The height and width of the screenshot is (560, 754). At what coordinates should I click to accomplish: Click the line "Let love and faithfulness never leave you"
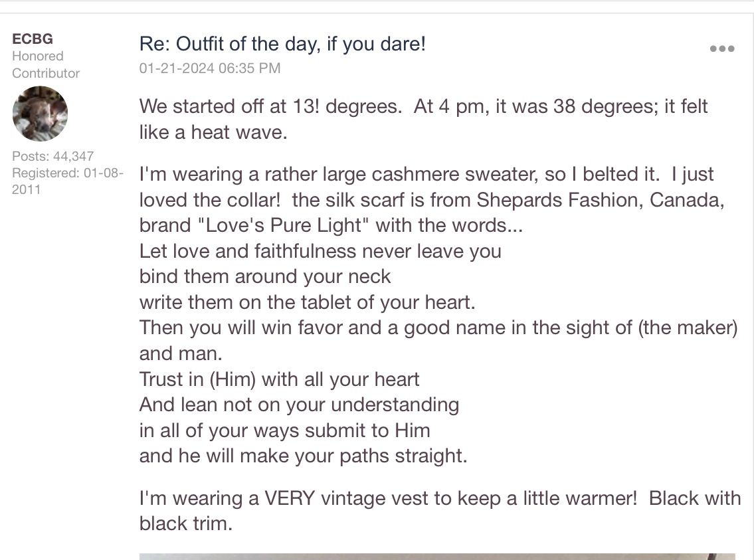pos(320,251)
